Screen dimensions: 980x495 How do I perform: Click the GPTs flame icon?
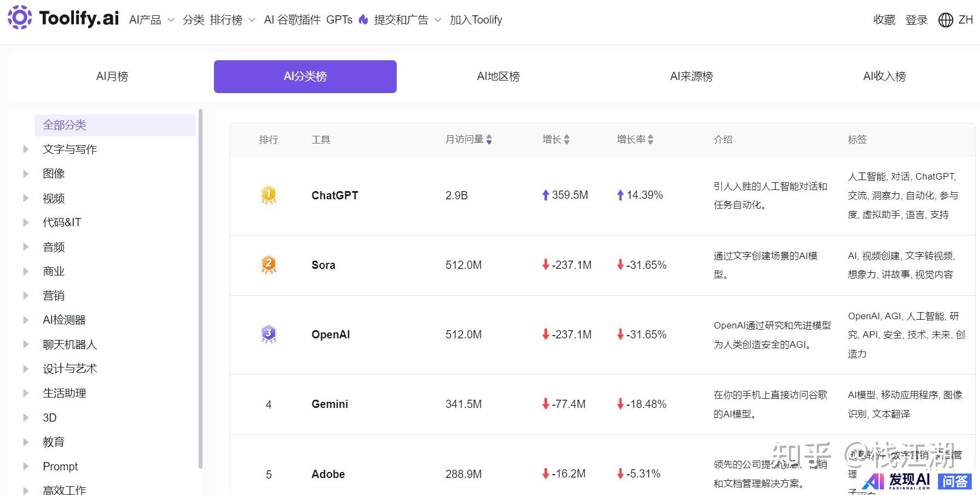click(x=363, y=20)
